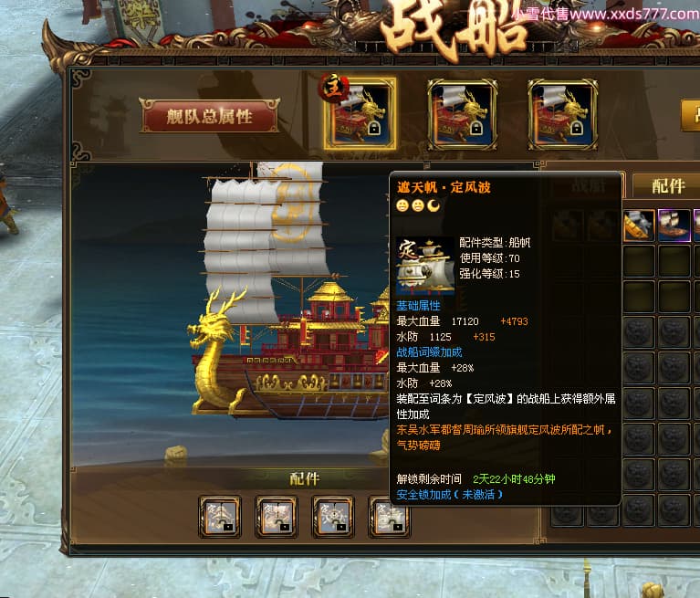
Task: Click the third equipped accessory slot with wheel
Action: pos(332,517)
